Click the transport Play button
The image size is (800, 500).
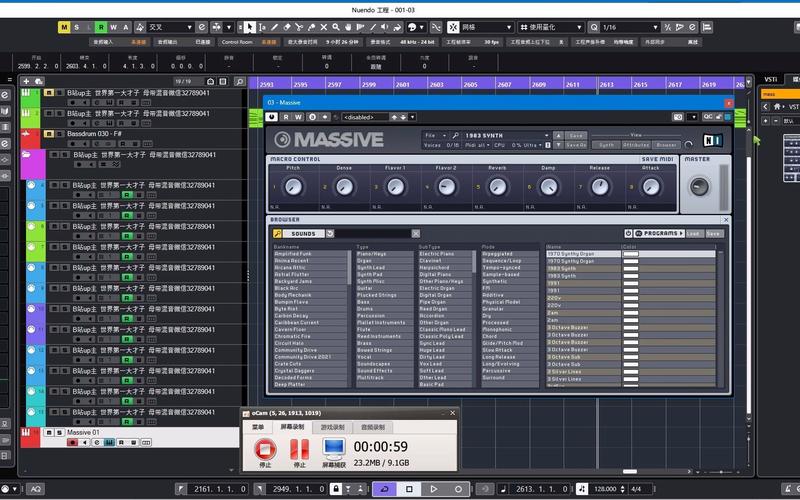pos(434,489)
